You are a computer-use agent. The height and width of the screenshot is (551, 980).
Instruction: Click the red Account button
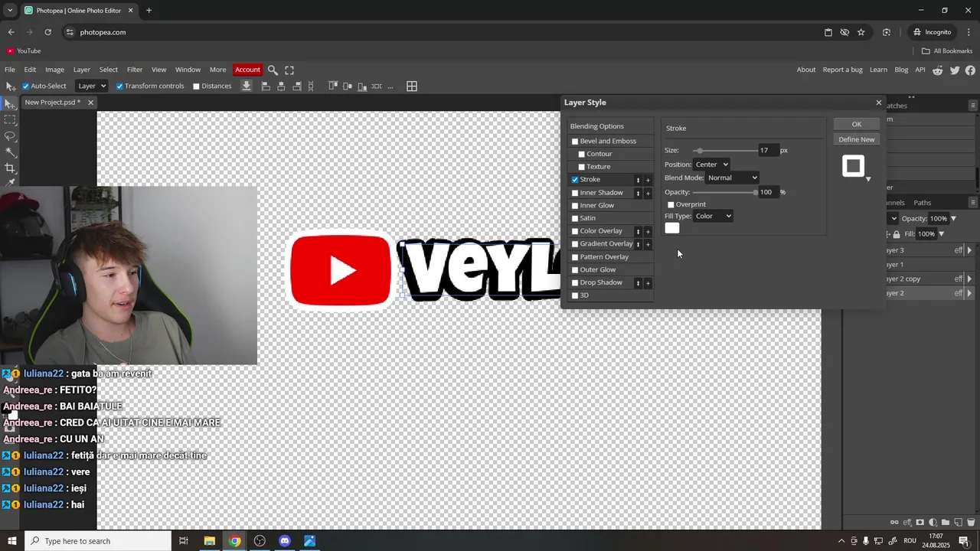(x=247, y=70)
